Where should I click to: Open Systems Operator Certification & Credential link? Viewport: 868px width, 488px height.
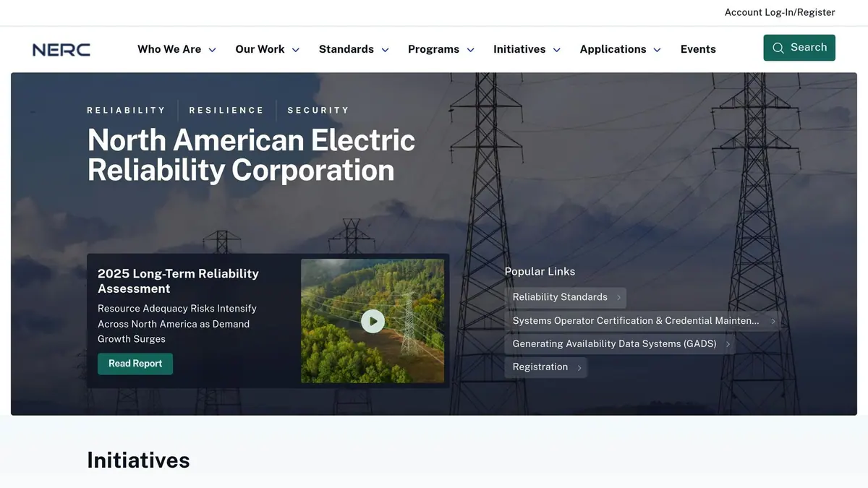pos(642,321)
